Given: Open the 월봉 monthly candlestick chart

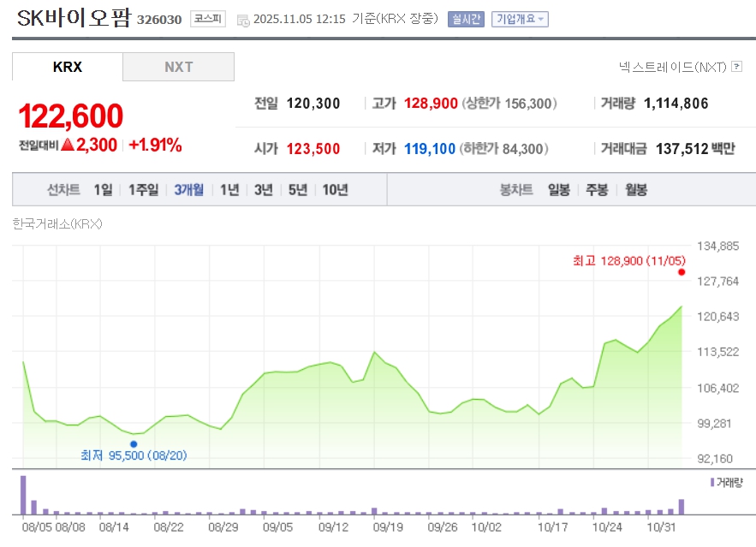Looking at the screenshot, I should tap(635, 190).
